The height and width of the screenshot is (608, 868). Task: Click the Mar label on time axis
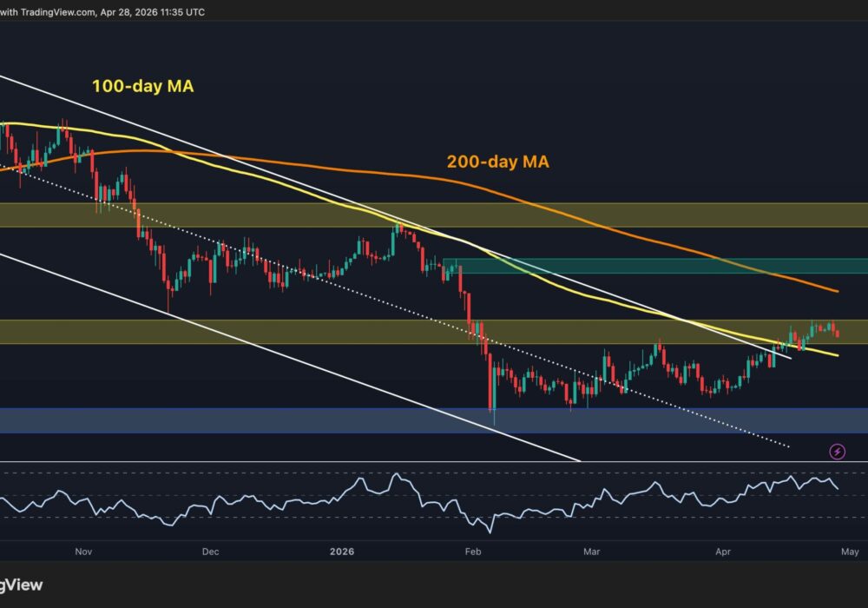point(592,551)
